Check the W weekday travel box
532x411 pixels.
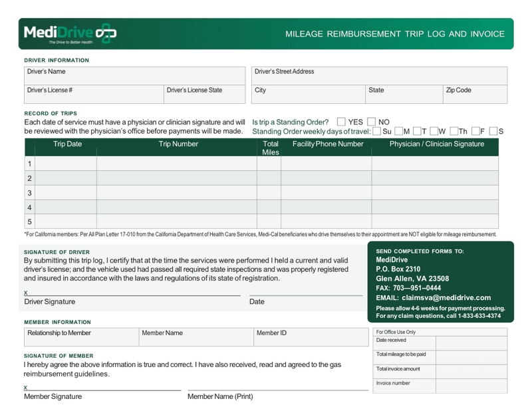[435, 132]
